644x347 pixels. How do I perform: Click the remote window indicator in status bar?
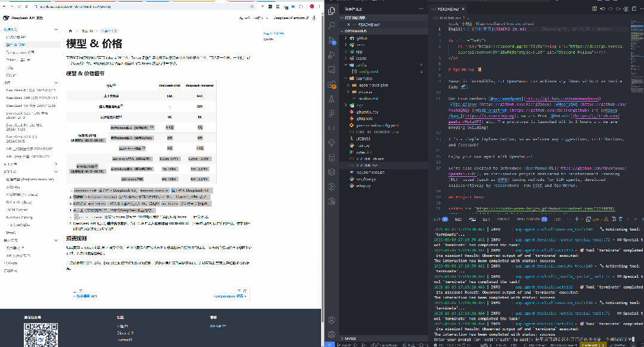click(x=329, y=345)
